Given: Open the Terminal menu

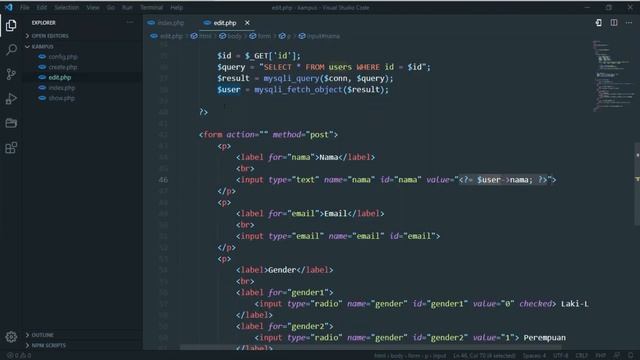Looking at the screenshot, I should 151,7.
